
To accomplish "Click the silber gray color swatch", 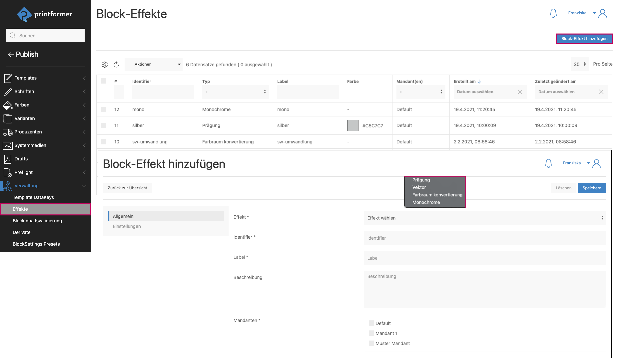I will coord(353,126).
